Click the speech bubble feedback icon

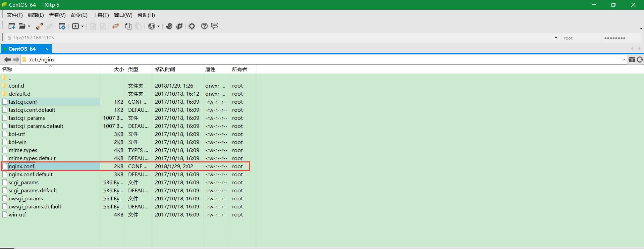pos(215,26)
